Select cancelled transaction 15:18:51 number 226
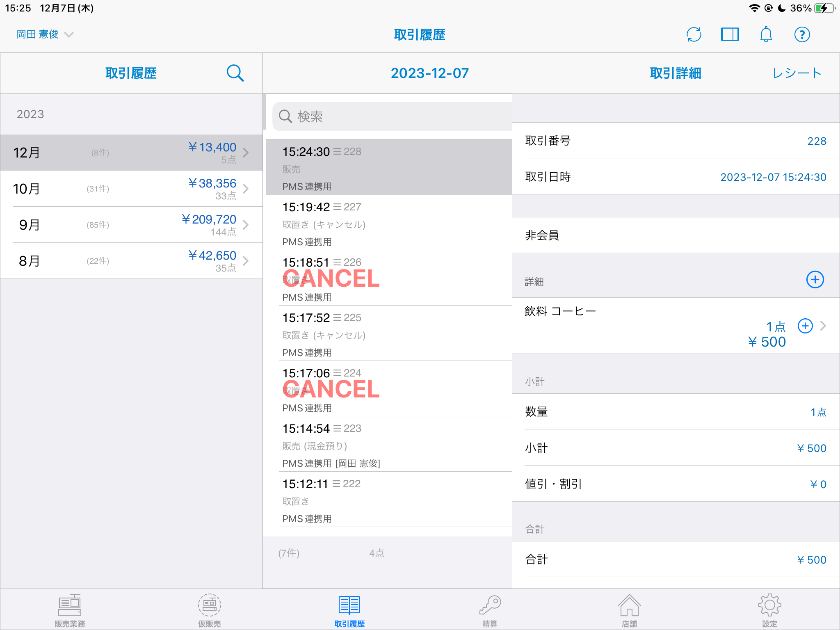The width and height of the screenshot is (840, 630). pos(389,278)
